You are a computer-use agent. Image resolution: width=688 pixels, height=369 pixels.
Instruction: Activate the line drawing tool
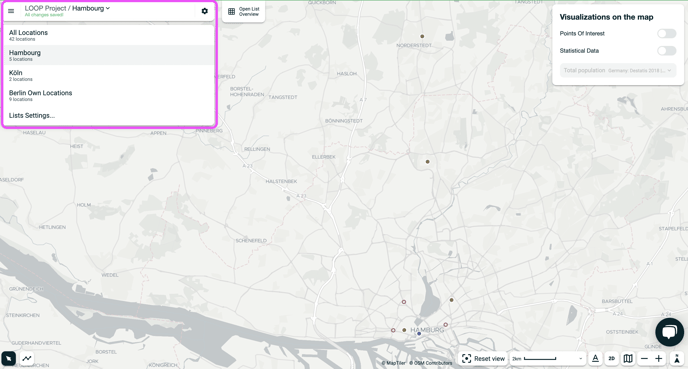point(27,358)
